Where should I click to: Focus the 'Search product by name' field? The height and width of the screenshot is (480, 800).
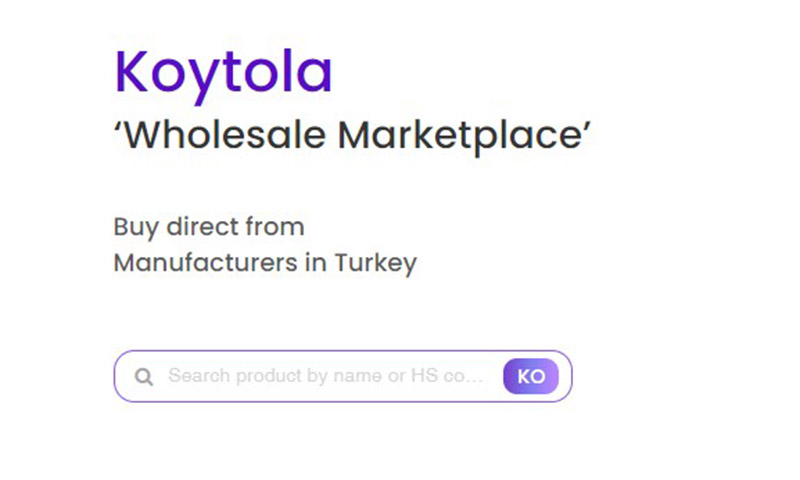coord(326,376)
